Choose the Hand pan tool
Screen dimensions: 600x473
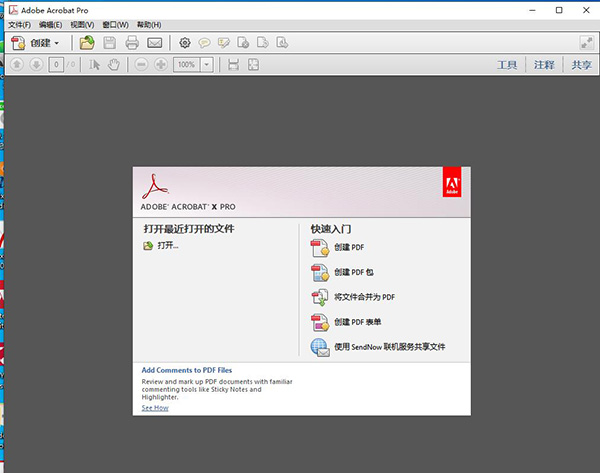[x=114, y=65]
